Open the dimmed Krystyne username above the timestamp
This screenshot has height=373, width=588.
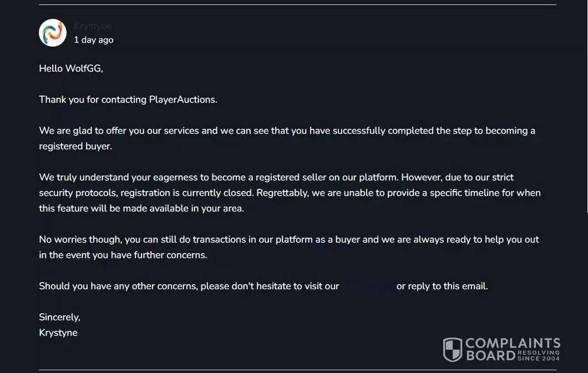pyautogui.click(x=93, y=26)
